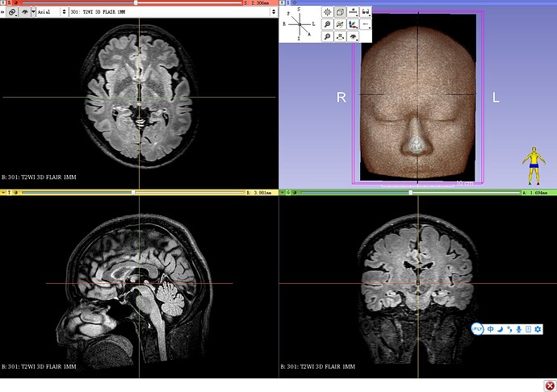
Task: Click the axial brain slice image
Action: point(139,95)
